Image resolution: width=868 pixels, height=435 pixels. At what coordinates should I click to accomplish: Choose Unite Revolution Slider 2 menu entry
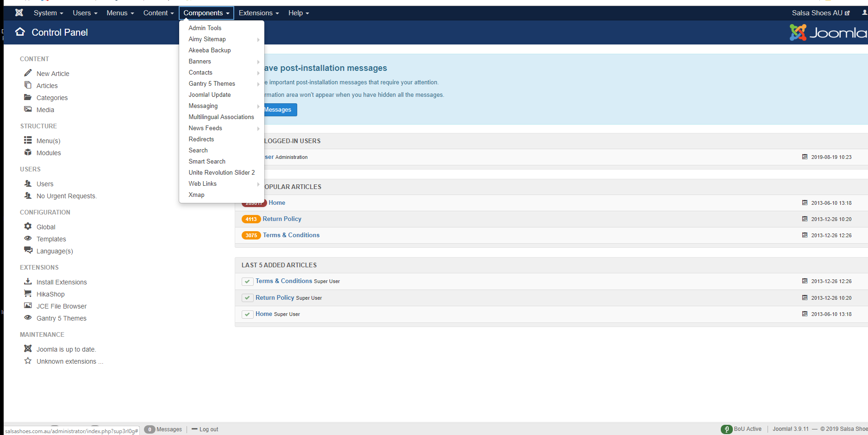click(222, 172)
